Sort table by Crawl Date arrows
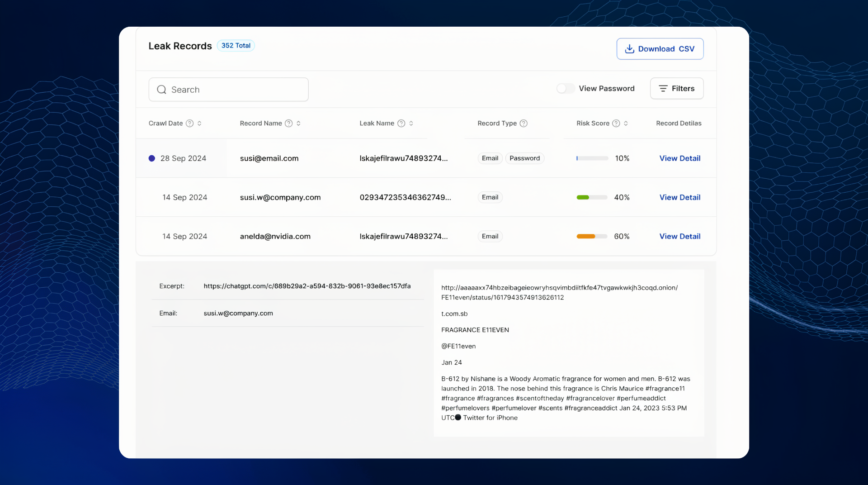This screenshot has height=485, width=868. (x=199, y=124)
